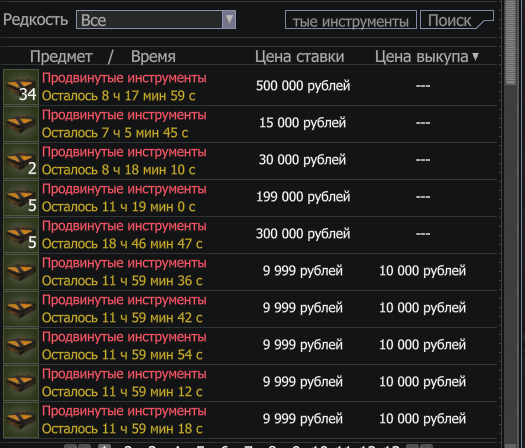The image size is (525, 448).
Task: Select item icon with stack count 2
Action: (21, 161)
